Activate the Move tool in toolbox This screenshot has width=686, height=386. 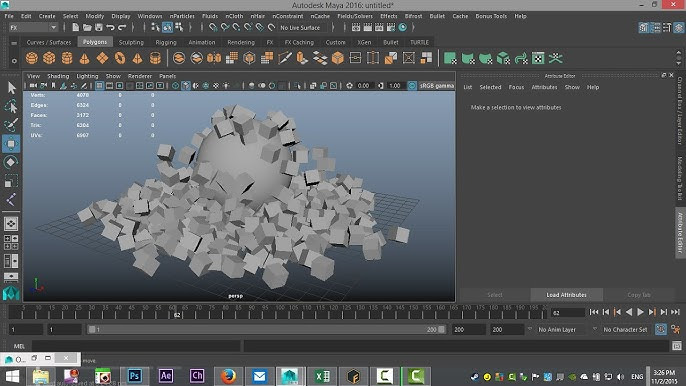pyautogui.click(x=11, y=144)
